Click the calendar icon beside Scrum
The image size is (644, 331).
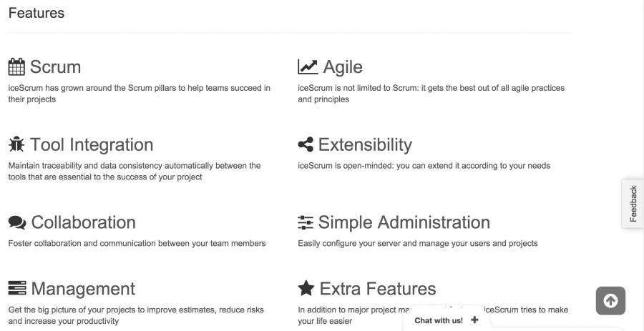pos(16,67)
